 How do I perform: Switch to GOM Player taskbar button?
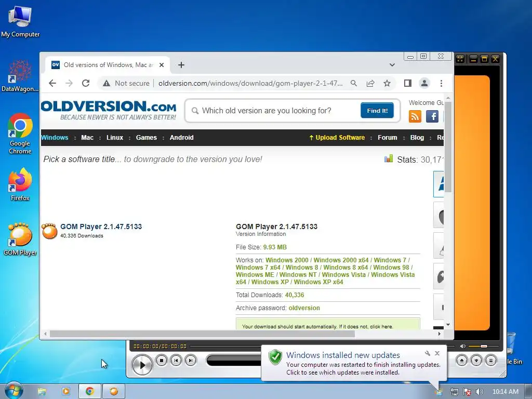[x=114, y=391]
